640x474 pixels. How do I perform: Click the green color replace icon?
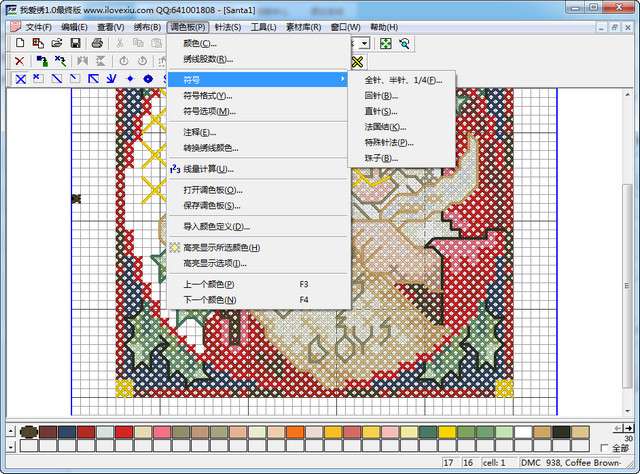point(42,61)
